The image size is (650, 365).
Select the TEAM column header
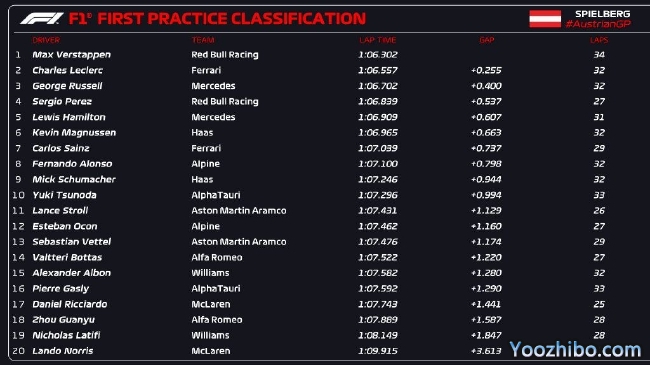coord(203,40)
